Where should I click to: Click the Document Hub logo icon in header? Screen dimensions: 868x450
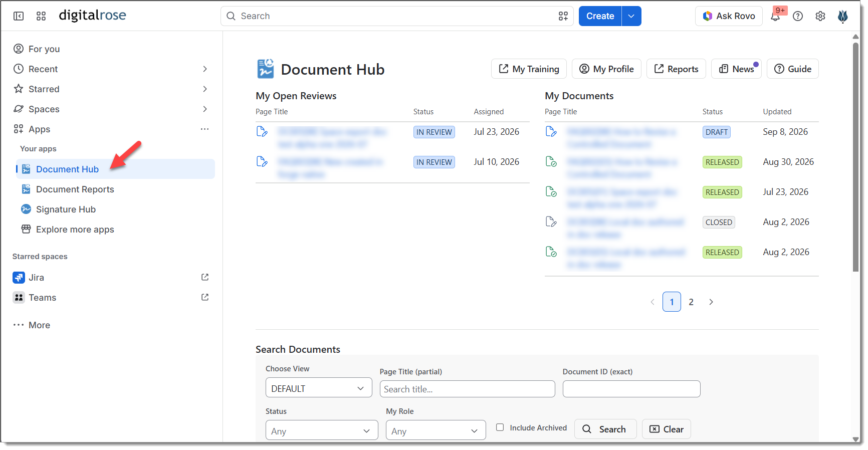[x=266, y=69]
